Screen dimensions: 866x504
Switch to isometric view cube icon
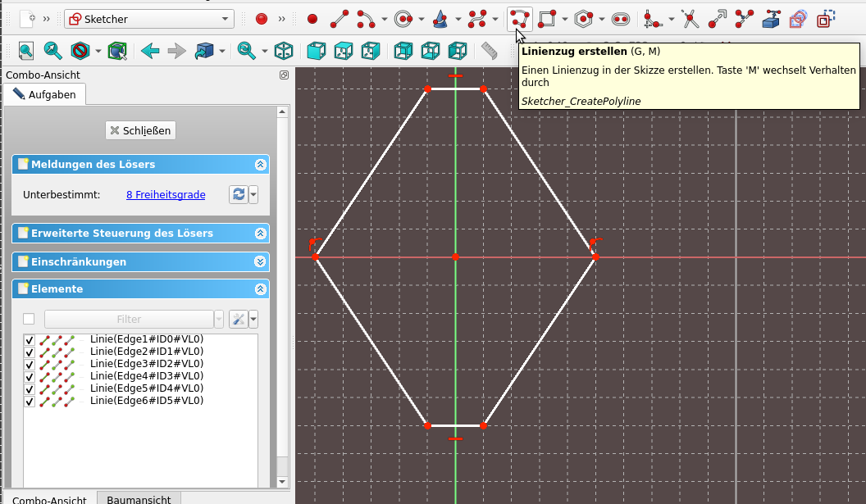click(x=283, y=51)
